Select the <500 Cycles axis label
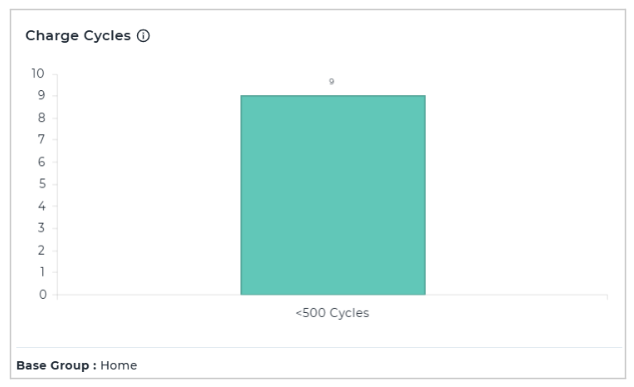634x387 pixels. pos(332,313)
